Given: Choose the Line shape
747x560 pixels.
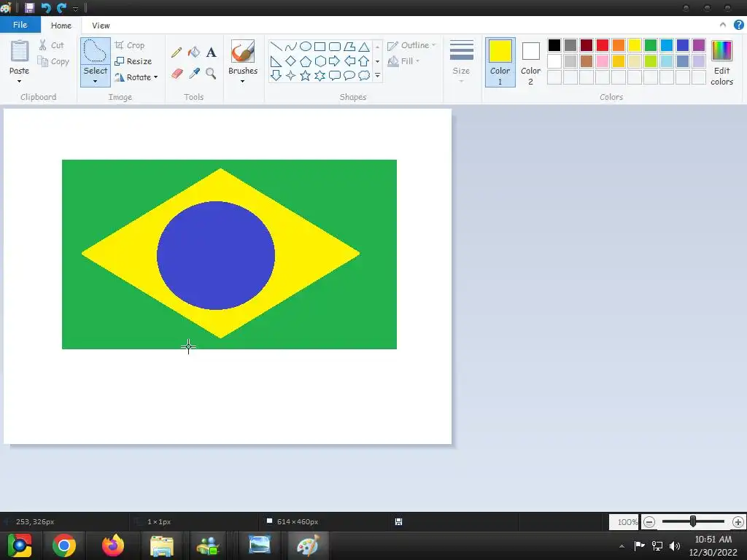Looking at the screenshot, I should point(276,47).
